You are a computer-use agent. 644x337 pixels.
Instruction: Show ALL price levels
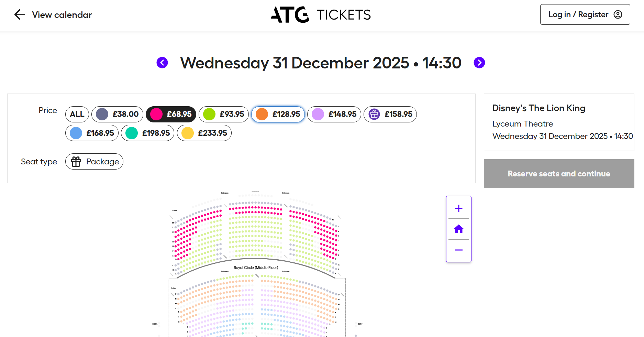pos(77,114)
